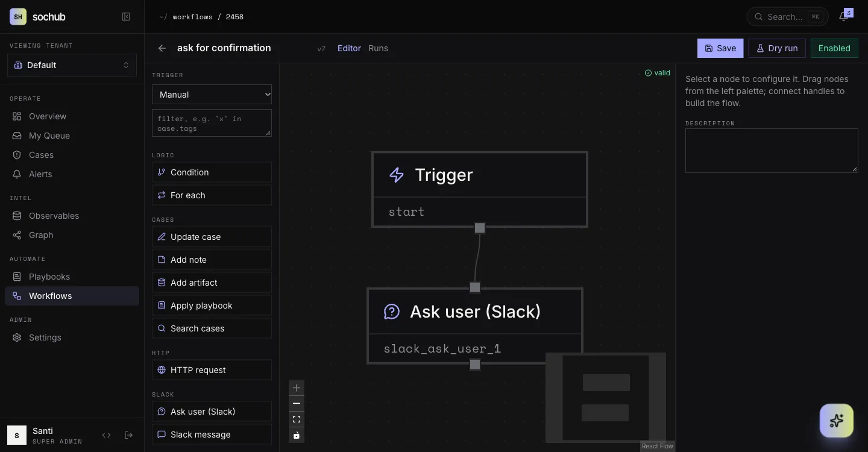
Task: Select the Trigger output handle
Action: coord(480,228)
